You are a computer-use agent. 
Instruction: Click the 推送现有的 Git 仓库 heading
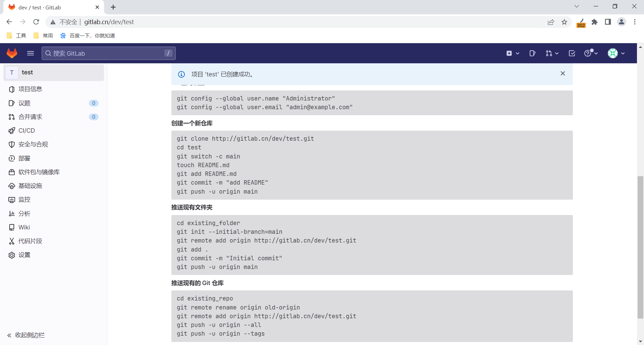tap(198, 283)
